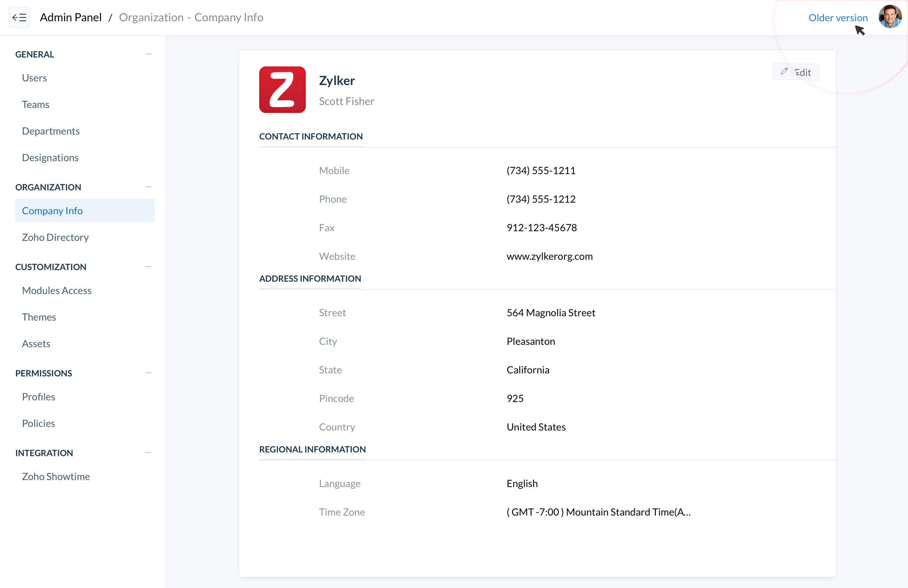Collapse the GENERAL section
Image resolution: width=908 pixels, height=588 pixels.
click(149, 54)
